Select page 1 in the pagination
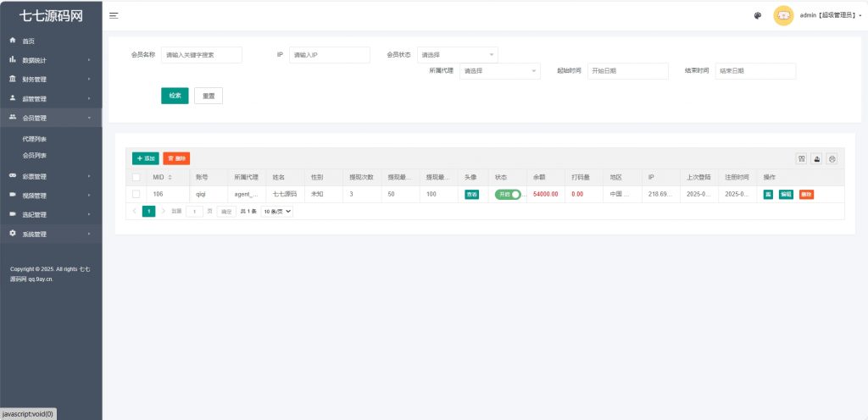 click(149, 211)
